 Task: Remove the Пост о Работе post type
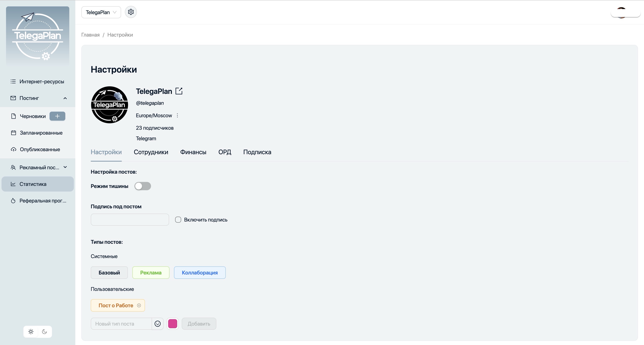[139, 305]
